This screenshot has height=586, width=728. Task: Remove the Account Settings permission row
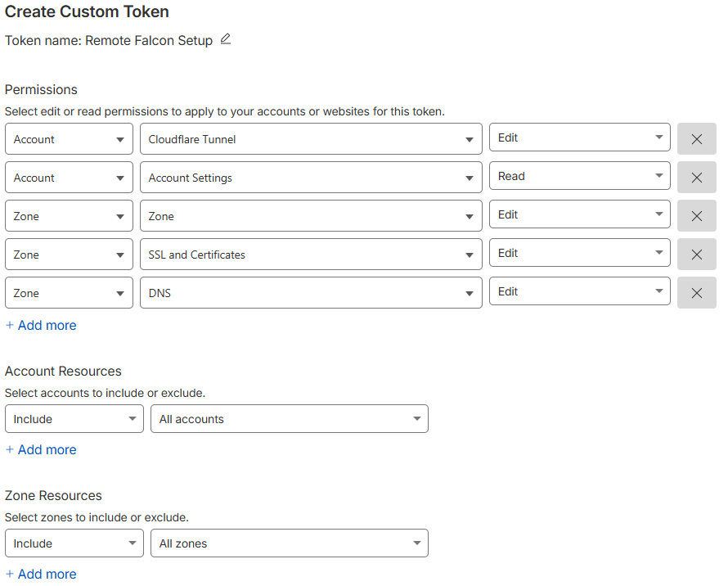(x=696, y=178)
